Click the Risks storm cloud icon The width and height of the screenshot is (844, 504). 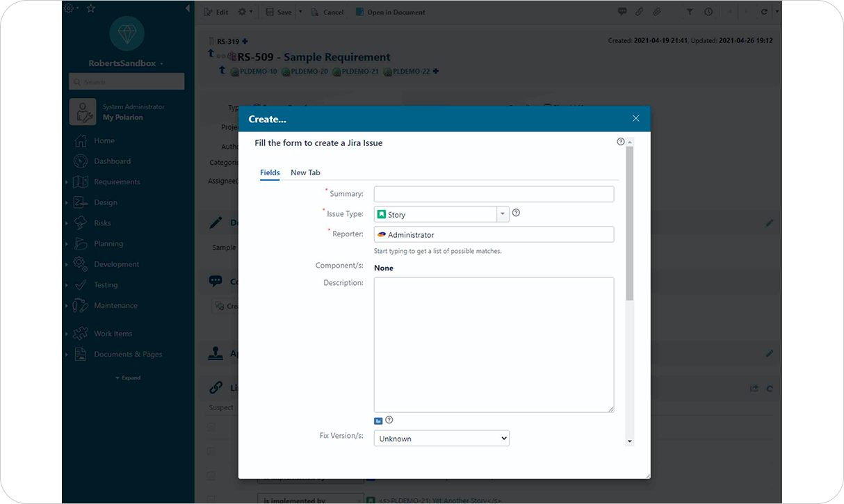click(81, 223)
